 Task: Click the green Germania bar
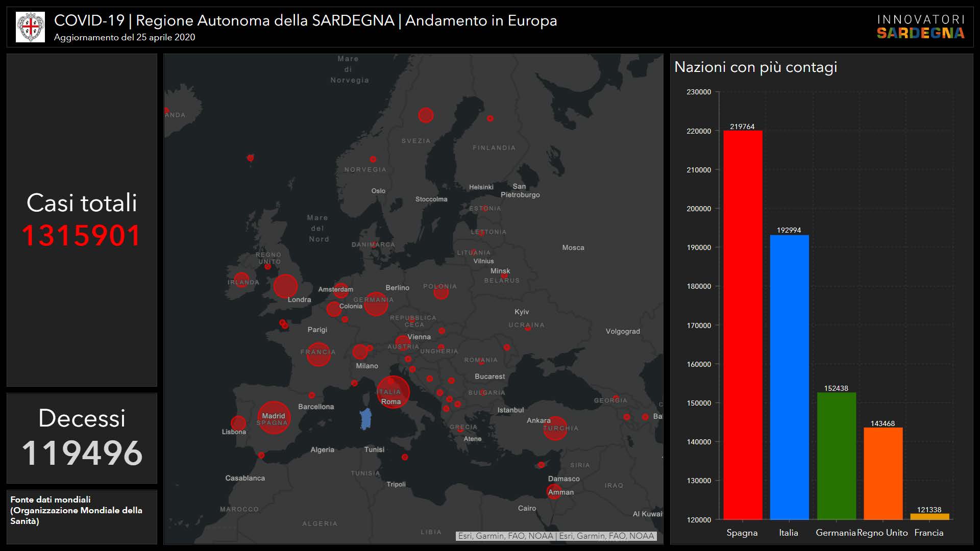click(836, 456)
